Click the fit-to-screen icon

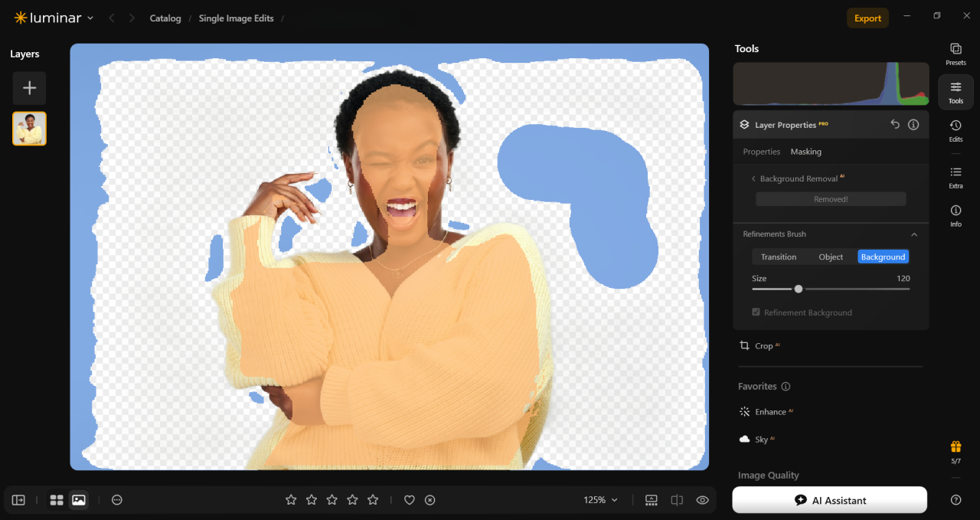[652, 500]
